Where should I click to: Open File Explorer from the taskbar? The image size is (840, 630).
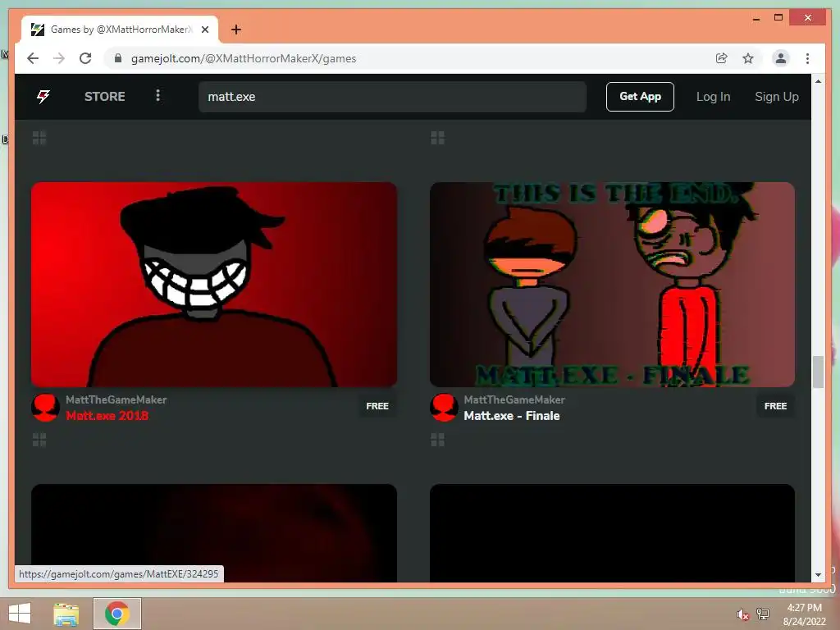coord(66,614)
